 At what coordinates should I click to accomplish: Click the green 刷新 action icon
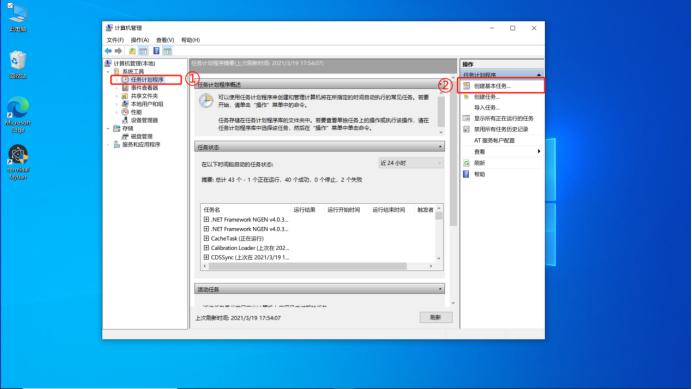466,163
